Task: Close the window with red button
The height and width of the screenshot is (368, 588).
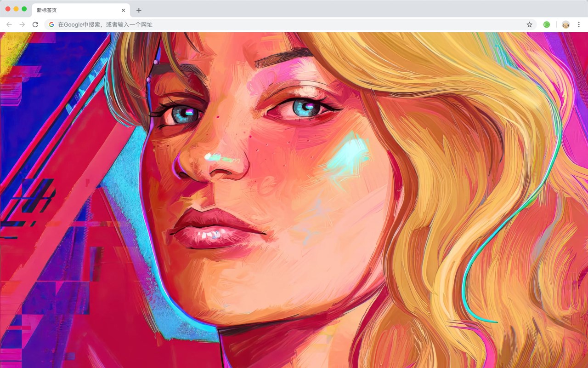Action: tap(8, 9)
